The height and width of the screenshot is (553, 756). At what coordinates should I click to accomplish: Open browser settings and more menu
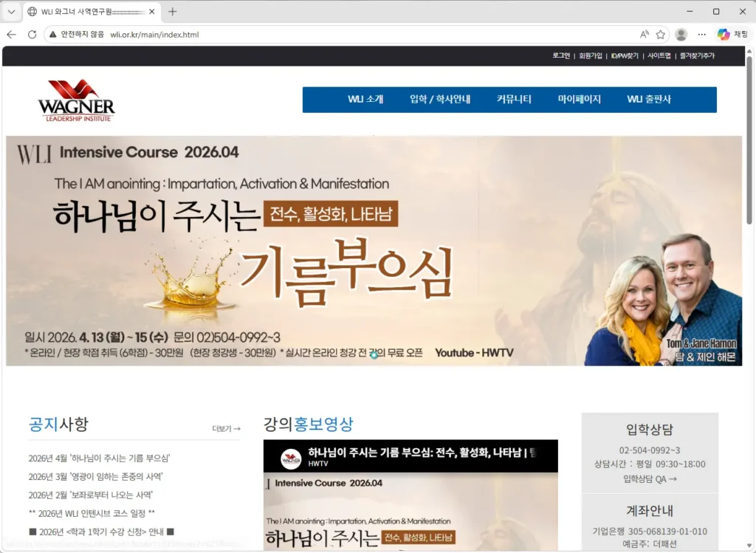tap(702, 34)
